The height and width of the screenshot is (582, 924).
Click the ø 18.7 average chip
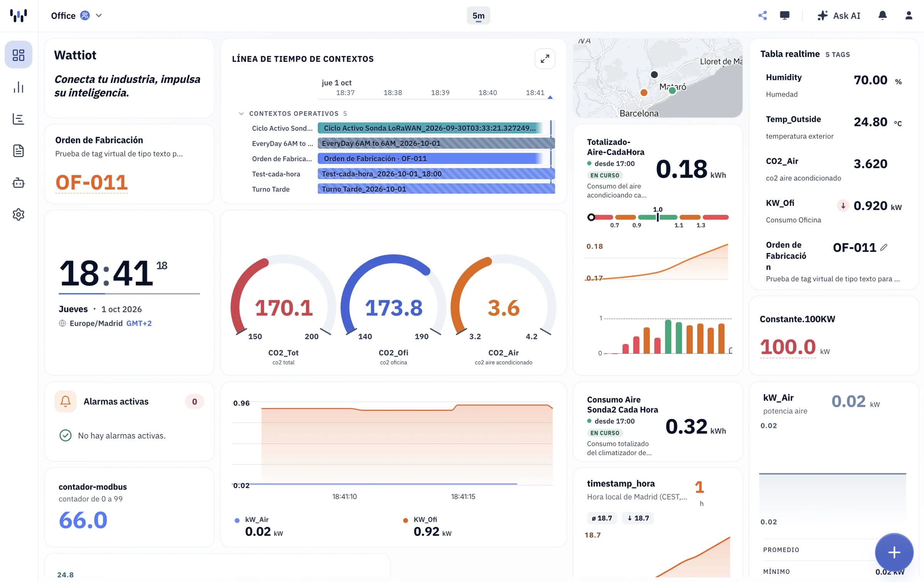[602, 518]
